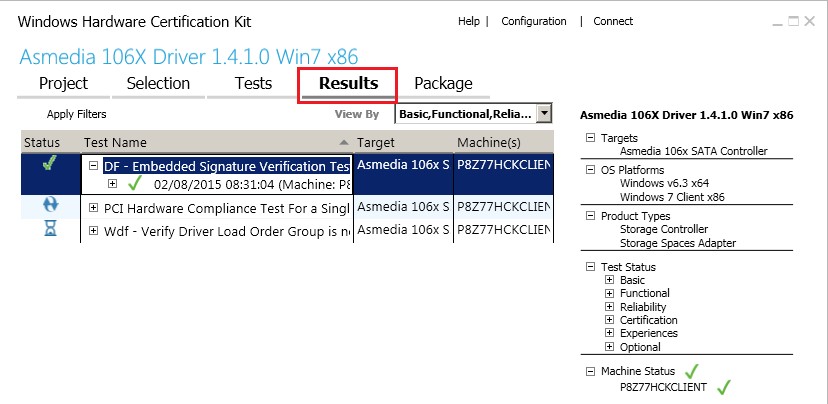828x404 pixels.
Task: Expand the 02/08/2015 08:31:04 run entry
Action: 112,184
